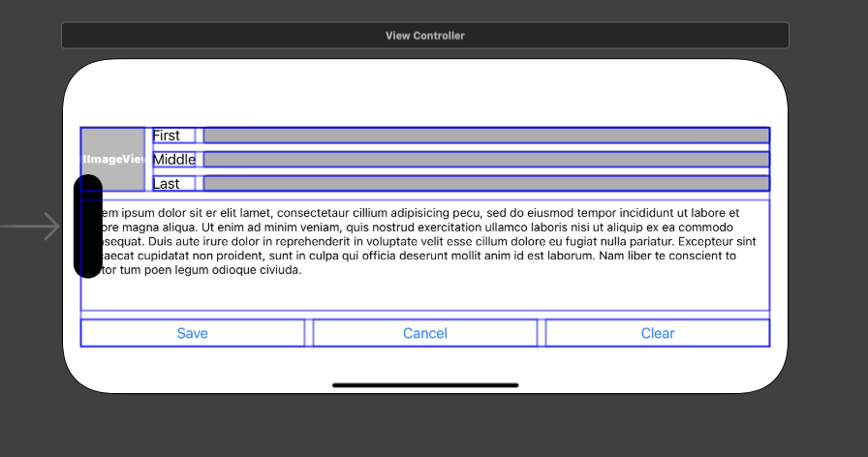
Task: Click the text field beside Last
Action: [x=486, y=184]
